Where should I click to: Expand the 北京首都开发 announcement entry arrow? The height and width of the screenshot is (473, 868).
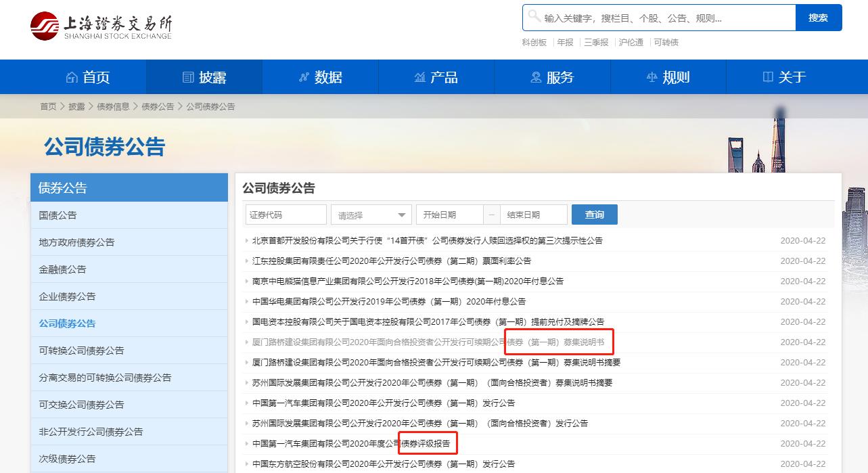coord(246,240)
